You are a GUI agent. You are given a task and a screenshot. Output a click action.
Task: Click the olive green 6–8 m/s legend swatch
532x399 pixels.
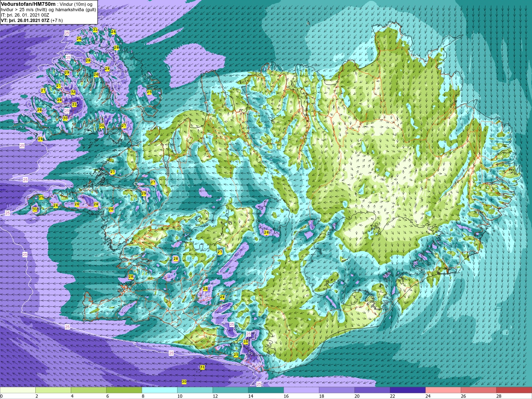[124, 390]
